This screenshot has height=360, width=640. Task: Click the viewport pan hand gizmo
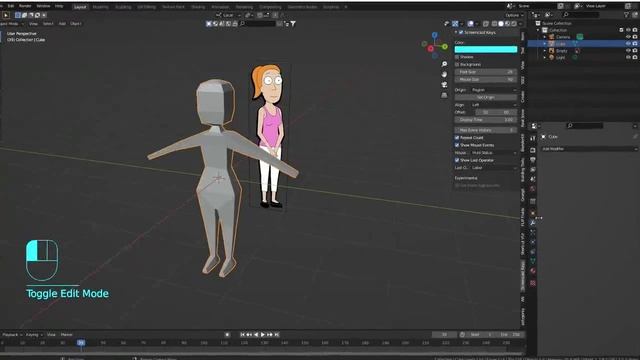pos(444,74)
